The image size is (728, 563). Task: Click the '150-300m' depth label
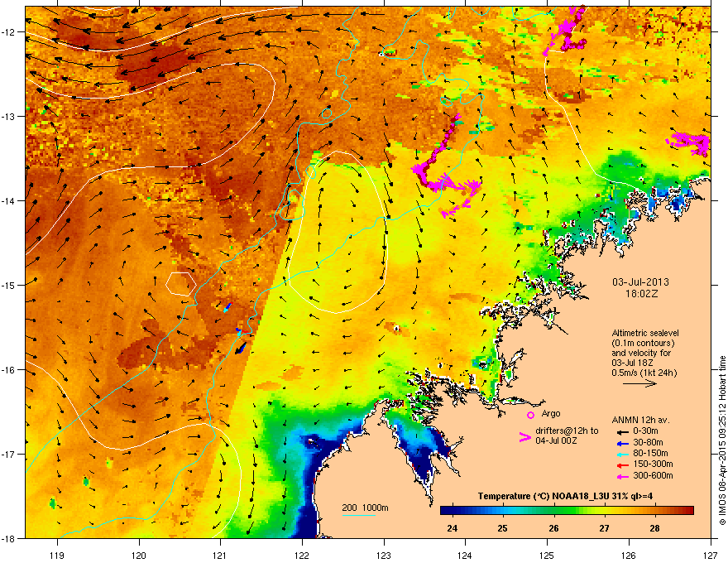[653, 464]
